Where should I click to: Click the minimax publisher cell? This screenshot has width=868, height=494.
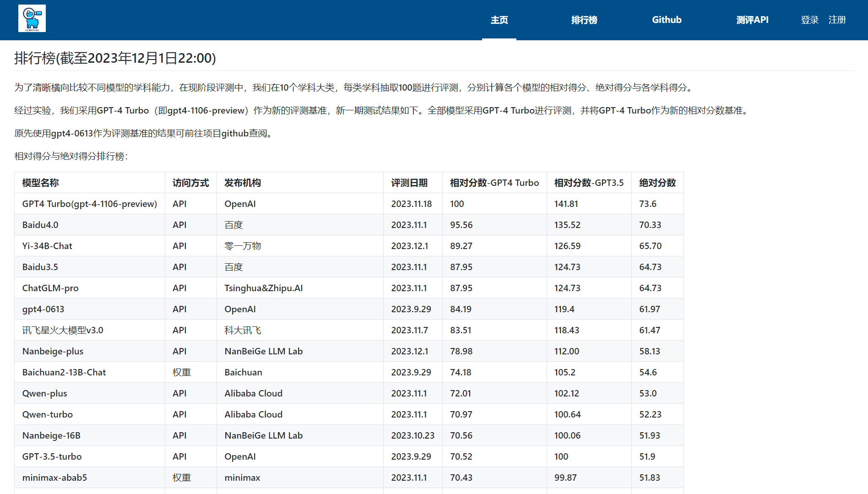pos(300,478)
